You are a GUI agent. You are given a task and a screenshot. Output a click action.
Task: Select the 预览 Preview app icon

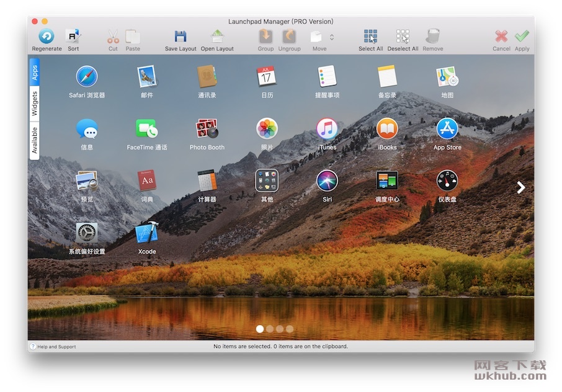[x=87, y=180]
